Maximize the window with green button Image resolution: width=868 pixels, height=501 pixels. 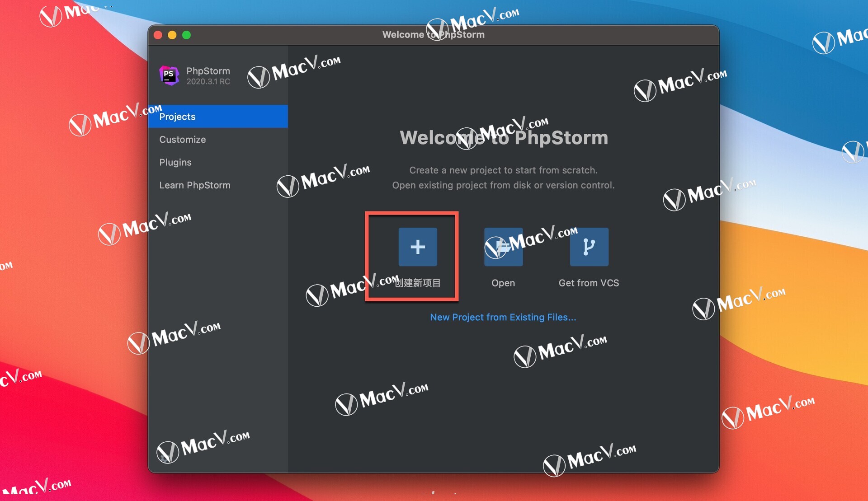187,35
